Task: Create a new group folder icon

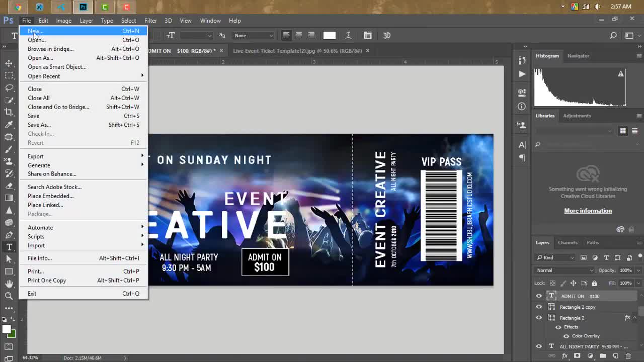Action: [603, 356]
